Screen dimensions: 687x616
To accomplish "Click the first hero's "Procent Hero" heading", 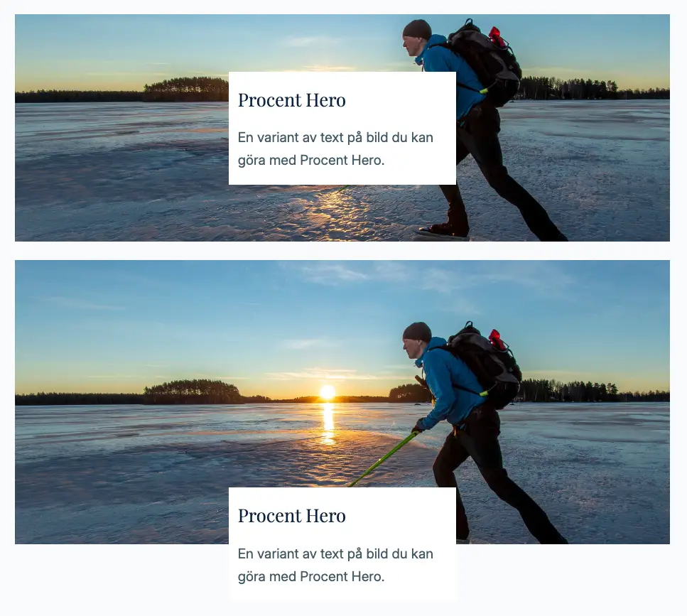I will click(291, 100).
